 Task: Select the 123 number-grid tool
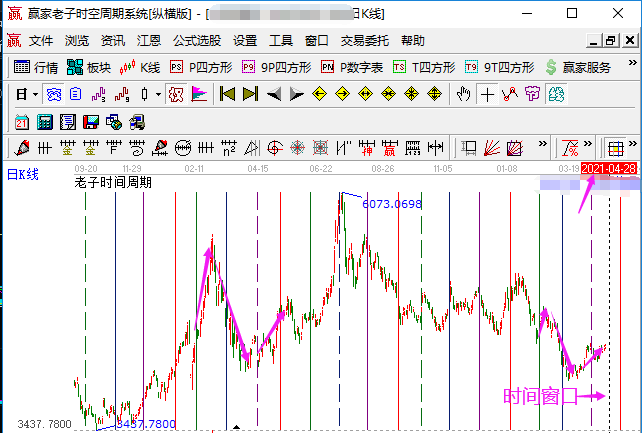point(412,148)
